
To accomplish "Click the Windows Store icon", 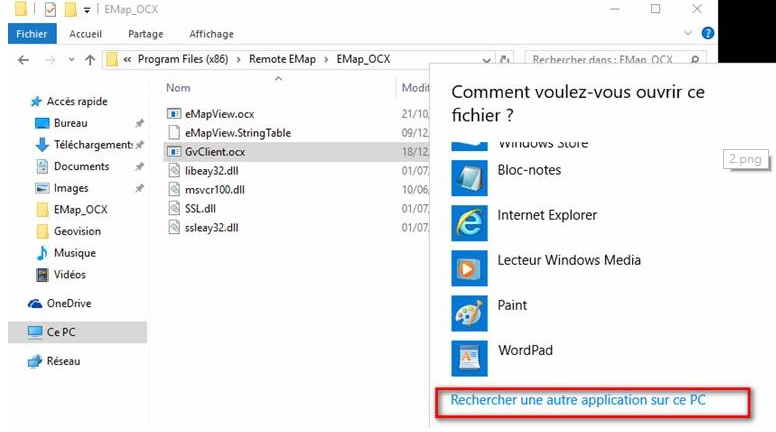I will pos(469,146).
